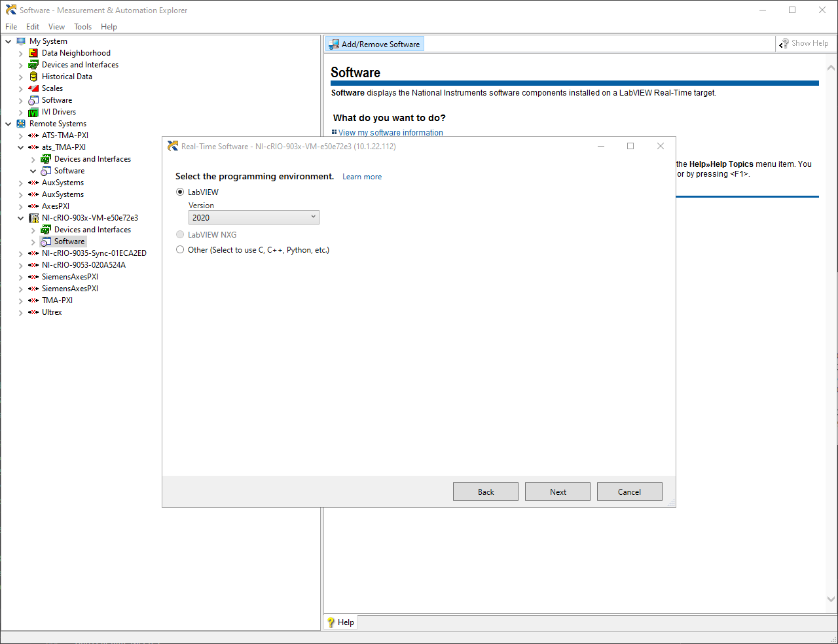
Task: Open the Help menu
Action: click(x=109, y=27)
